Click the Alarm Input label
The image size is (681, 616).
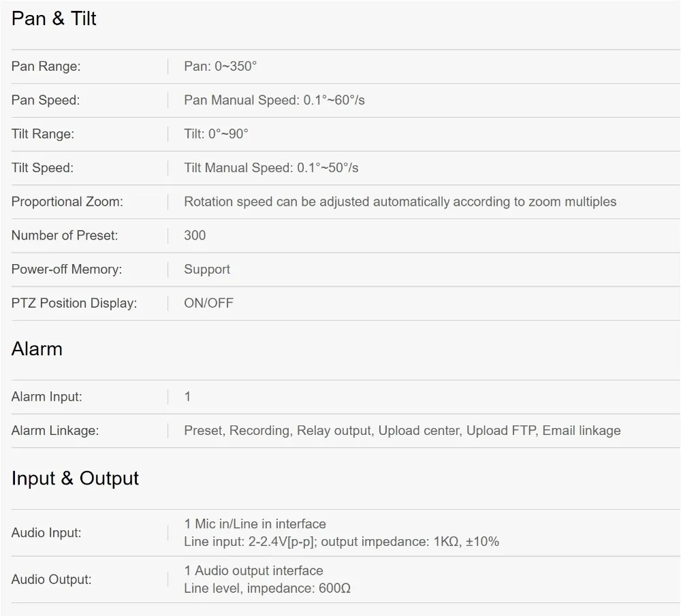click(46, 397)
